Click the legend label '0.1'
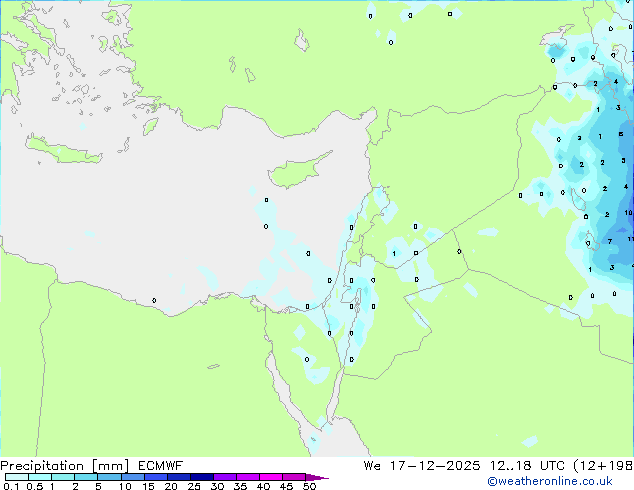 pyautogui.click(x=11, y=486)
